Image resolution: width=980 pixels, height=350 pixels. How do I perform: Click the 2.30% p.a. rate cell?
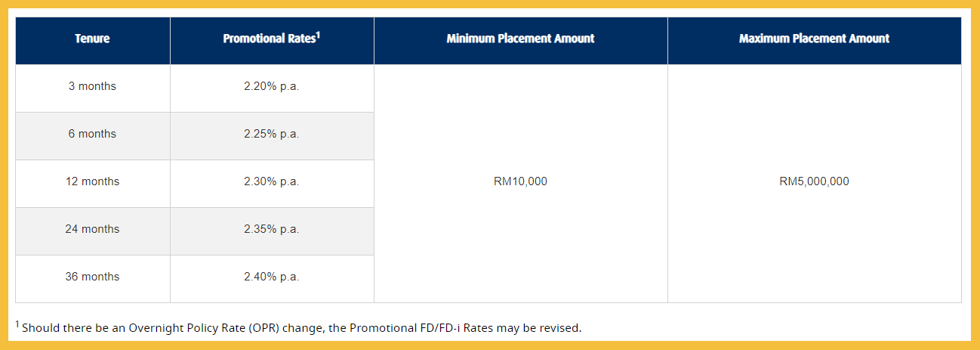point(271,182)
